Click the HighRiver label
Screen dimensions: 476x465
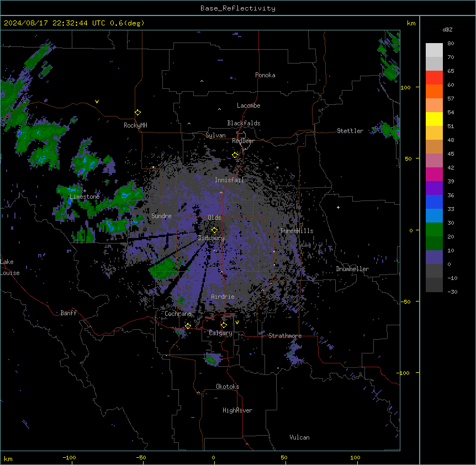[237, 410]
